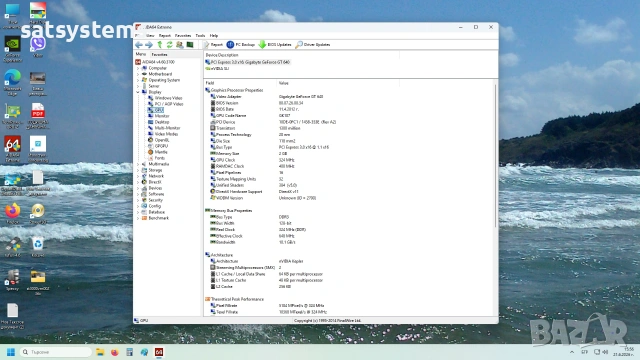
Task: Open the View menu
Action: tap(150, 36)
